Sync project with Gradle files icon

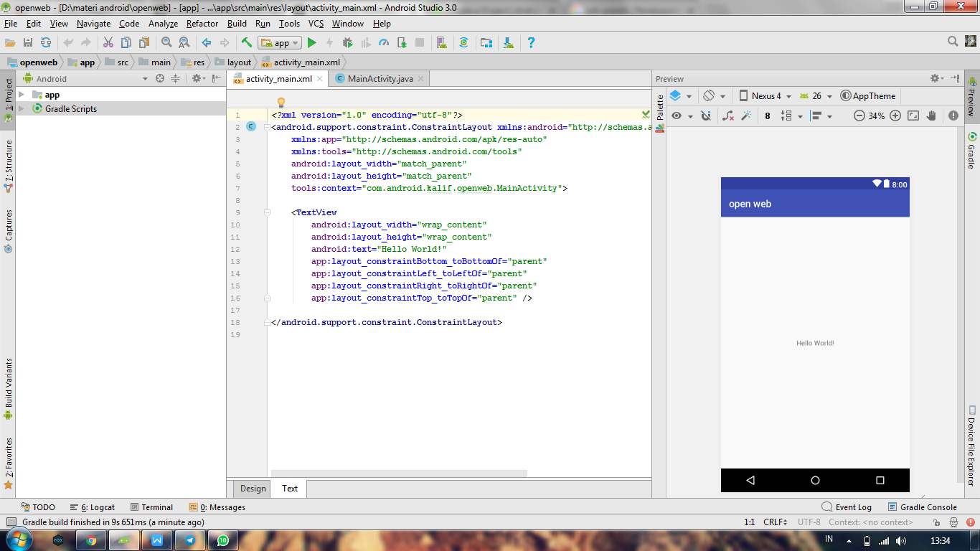[465, 42]
